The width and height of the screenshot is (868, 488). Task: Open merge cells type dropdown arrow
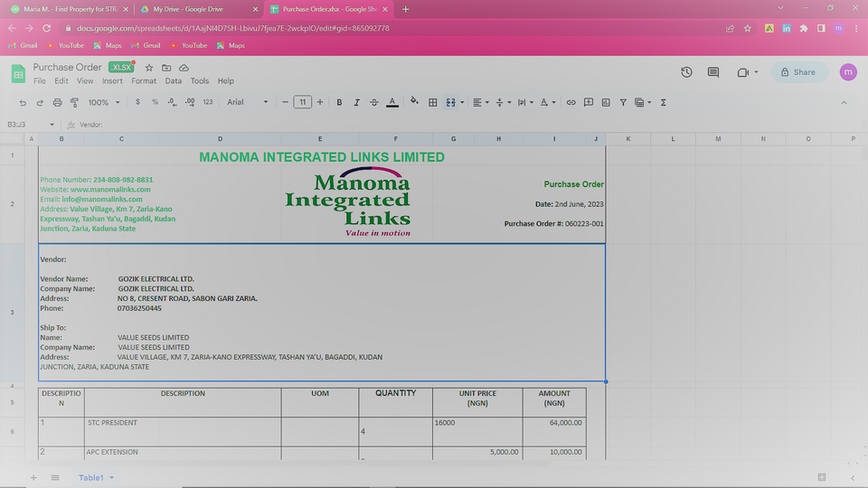pyautogui.click(x=462, y=102)
